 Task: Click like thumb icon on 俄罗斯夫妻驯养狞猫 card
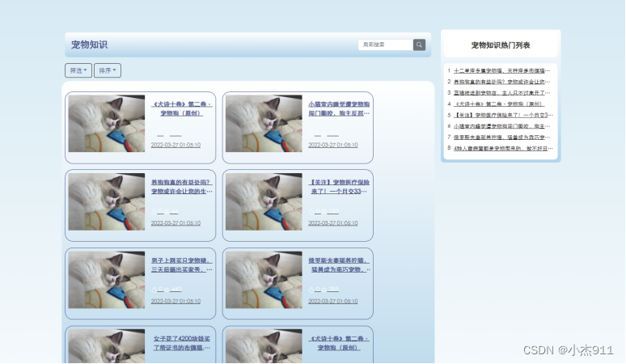311,290
